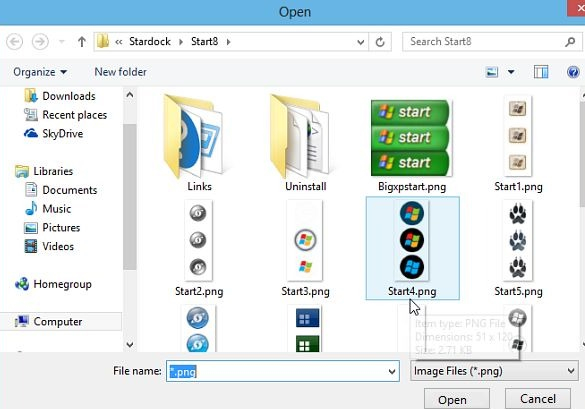This screenshot has height=409, width=585.
Task: Expand chevron after Start8 in path
Action: (228, 42)
